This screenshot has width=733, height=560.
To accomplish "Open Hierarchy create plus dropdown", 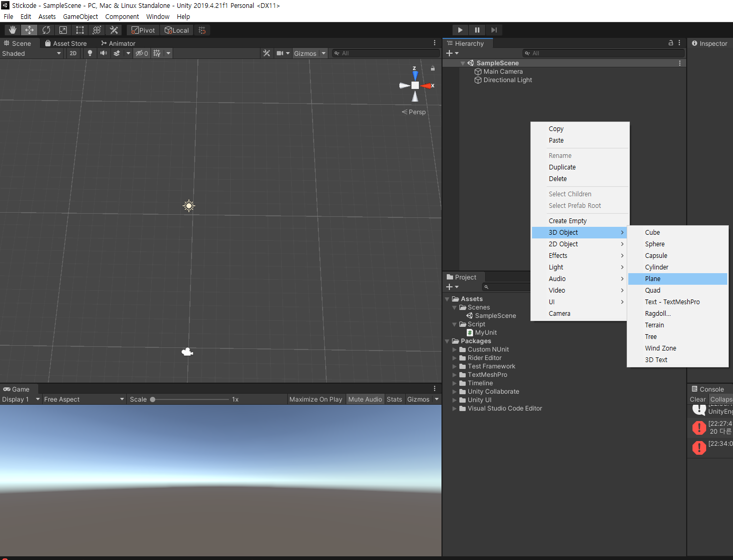I will click(453, 53).
